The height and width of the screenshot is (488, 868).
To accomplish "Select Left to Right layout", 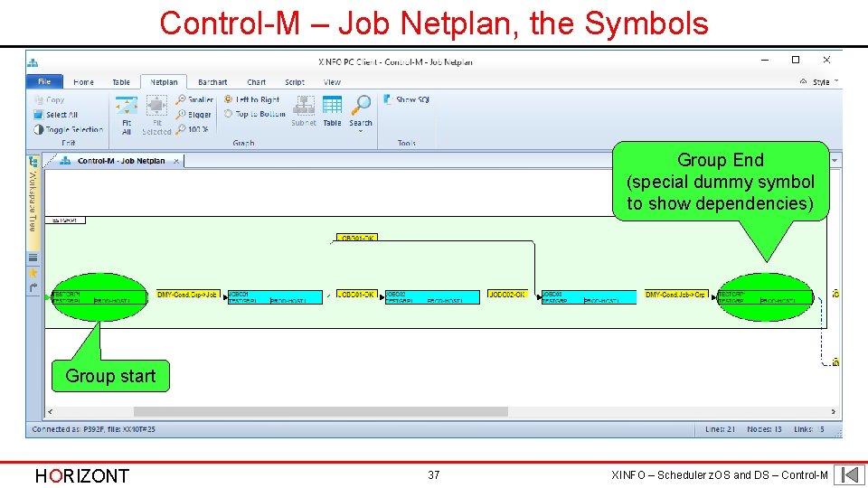I will [x=252, y=99].
